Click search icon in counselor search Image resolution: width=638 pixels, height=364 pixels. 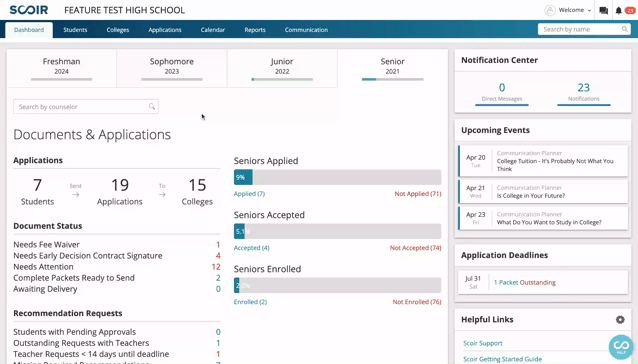152,107
